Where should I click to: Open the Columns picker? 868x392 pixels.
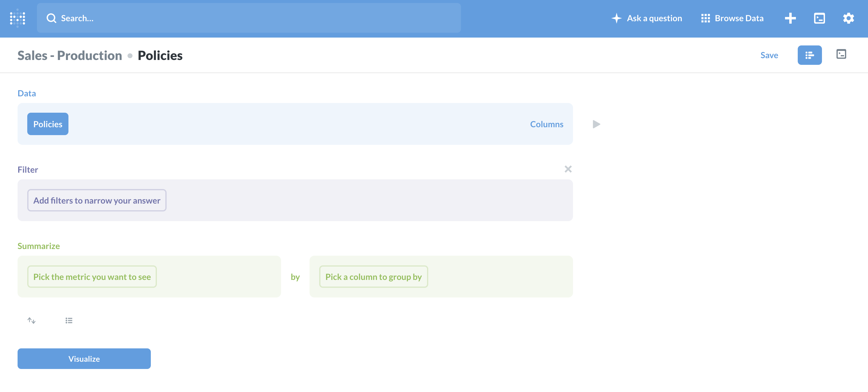pyautogui.click(x=547, y=124)
